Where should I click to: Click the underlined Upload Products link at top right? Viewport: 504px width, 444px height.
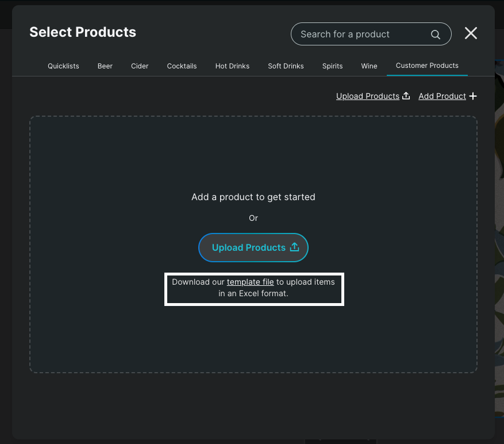367,96
